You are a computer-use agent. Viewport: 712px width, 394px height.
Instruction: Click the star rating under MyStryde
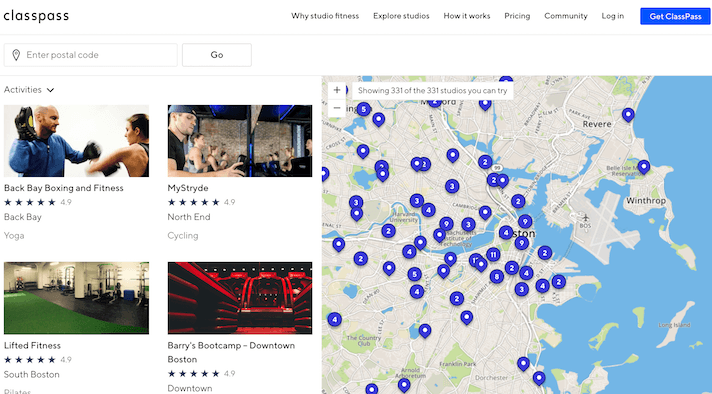[193, 202]
